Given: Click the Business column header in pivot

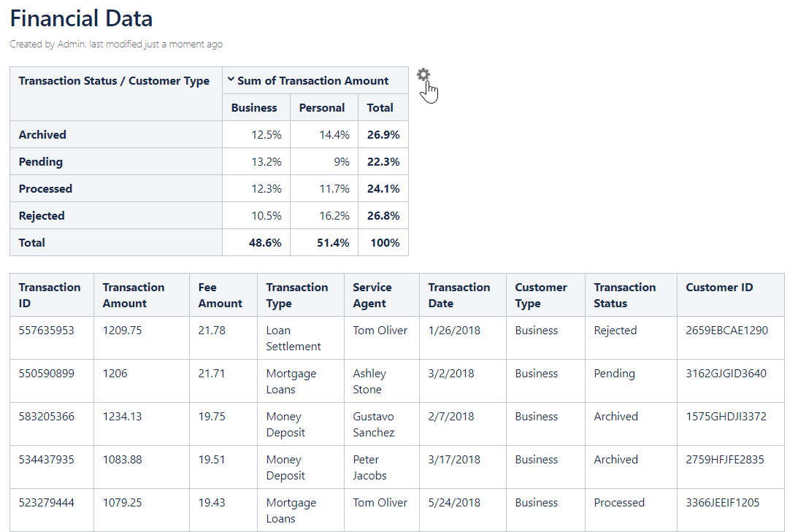Looking at the screenshot, I should 254,107.
